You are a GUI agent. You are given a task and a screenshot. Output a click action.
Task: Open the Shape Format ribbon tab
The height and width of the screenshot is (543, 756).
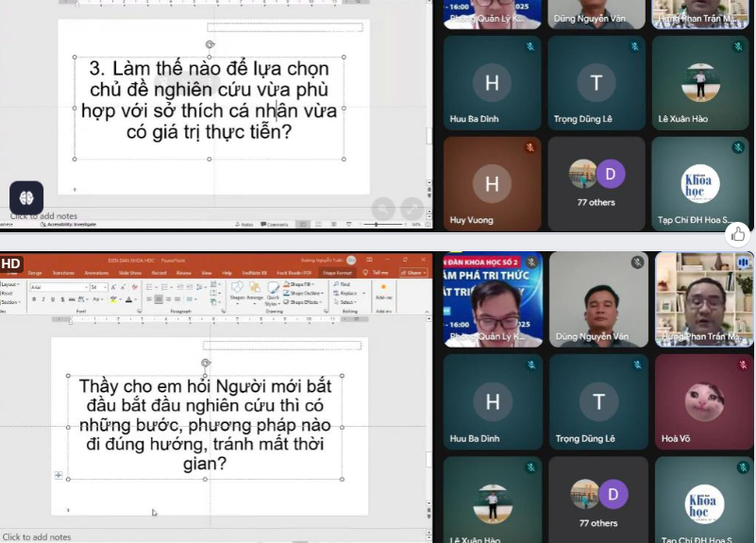(x=338, y=273)
